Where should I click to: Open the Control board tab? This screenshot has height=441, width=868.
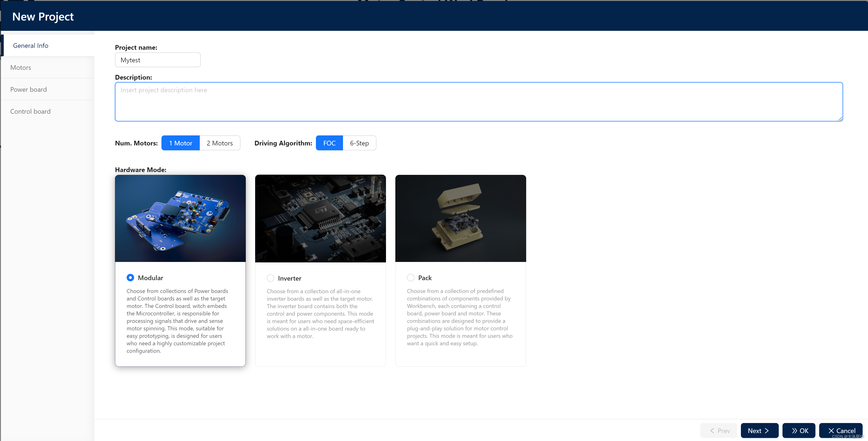30,111
